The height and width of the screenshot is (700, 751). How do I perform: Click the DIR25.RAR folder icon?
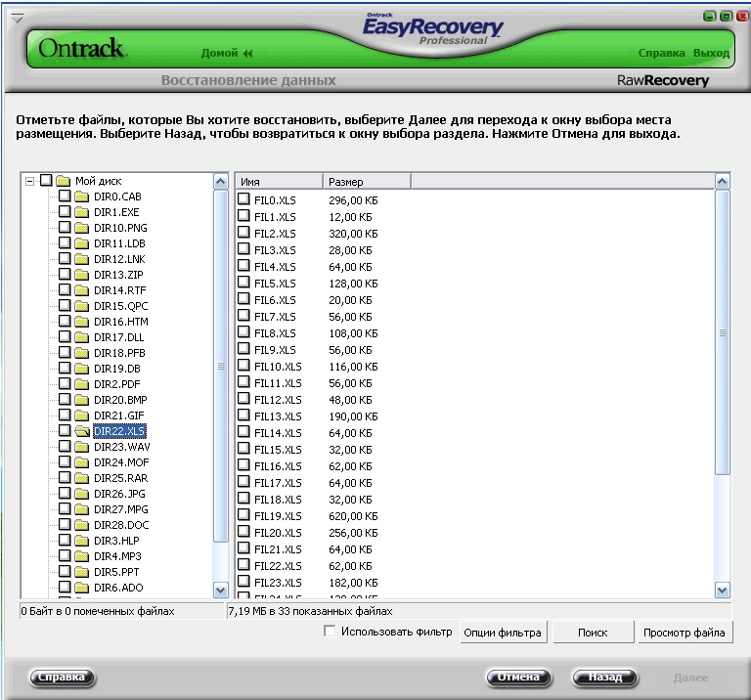coord(82,478)
